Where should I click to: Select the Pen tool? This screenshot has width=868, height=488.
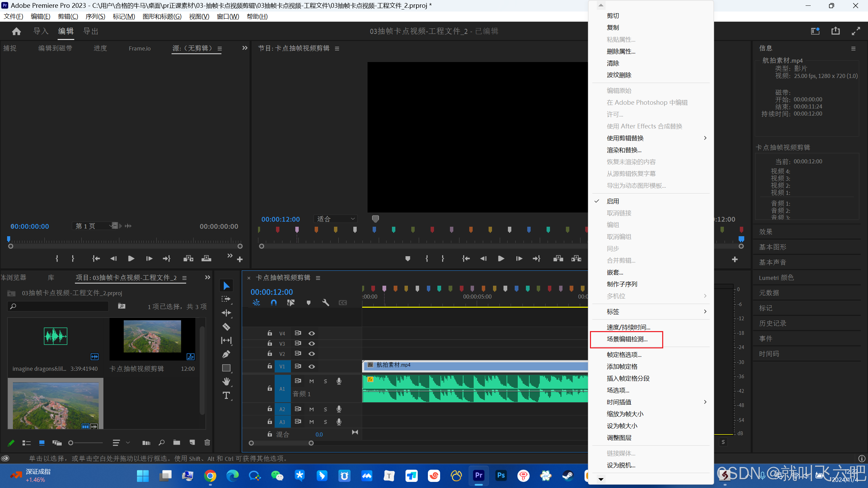(x=226, y=354)
